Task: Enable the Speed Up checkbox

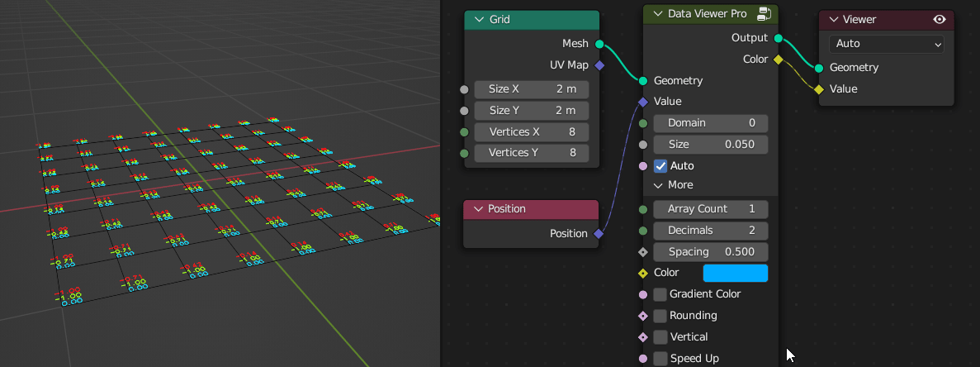Action: [x=660, y=358]
